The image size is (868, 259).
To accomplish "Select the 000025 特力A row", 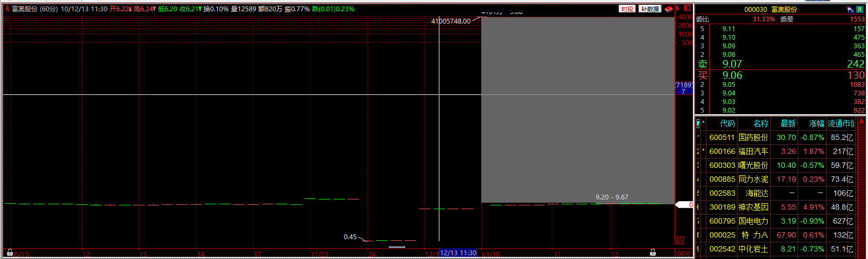I will 775,235.
